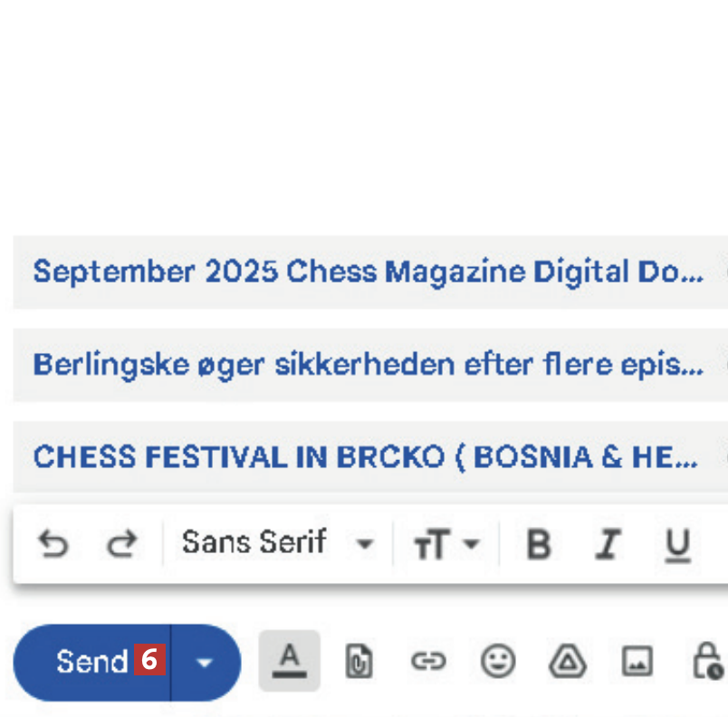The height and width of the screenshot is (717, 728).
Task: Open the Sans Serif font dropdown
Action: (x=277, y=544)
